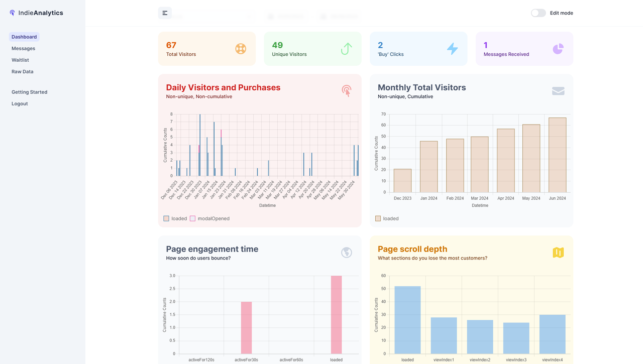Viewport: 643px width, 364px height.
Task: Open the Raw Data page
Action: coord(22,71)
